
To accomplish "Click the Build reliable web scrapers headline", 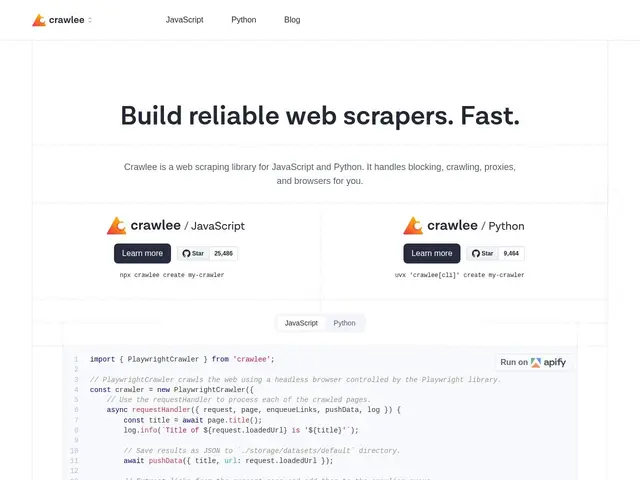I will tap(320, 116).
